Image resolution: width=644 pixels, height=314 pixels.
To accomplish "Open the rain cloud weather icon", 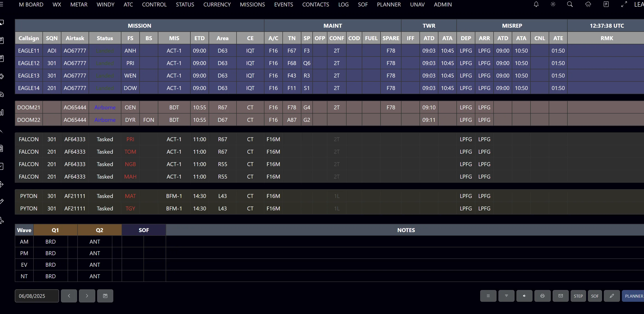I will tap(588, 4).
